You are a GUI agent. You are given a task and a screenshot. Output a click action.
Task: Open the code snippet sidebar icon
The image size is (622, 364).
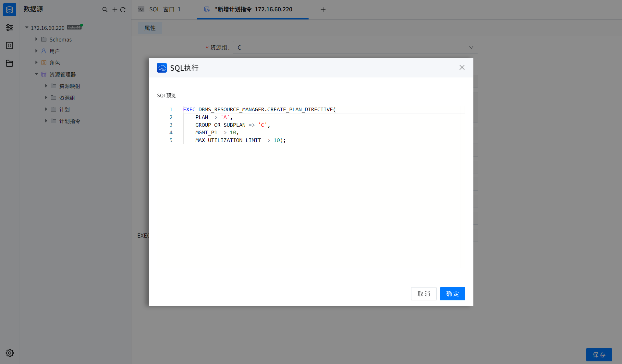coord(9,45)
